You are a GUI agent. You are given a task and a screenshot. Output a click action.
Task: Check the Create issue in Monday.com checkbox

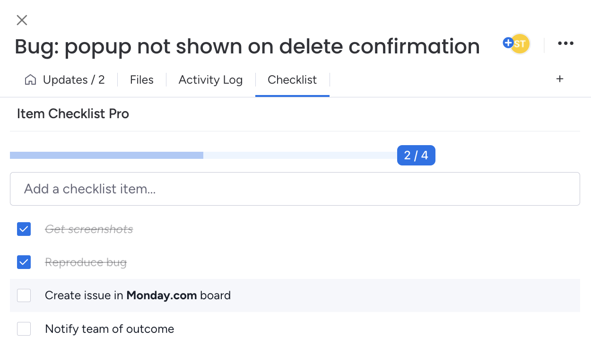24,295
